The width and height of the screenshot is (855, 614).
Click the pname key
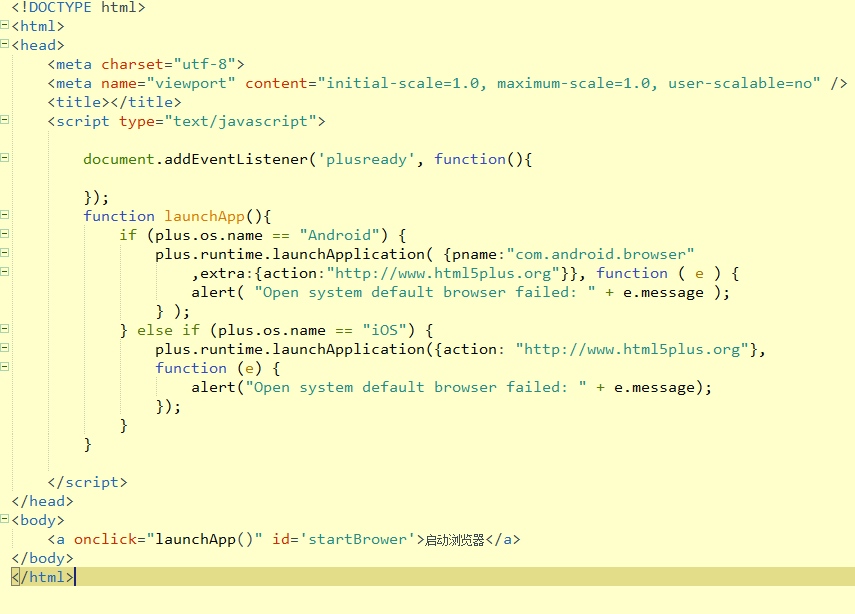point(474,255)
